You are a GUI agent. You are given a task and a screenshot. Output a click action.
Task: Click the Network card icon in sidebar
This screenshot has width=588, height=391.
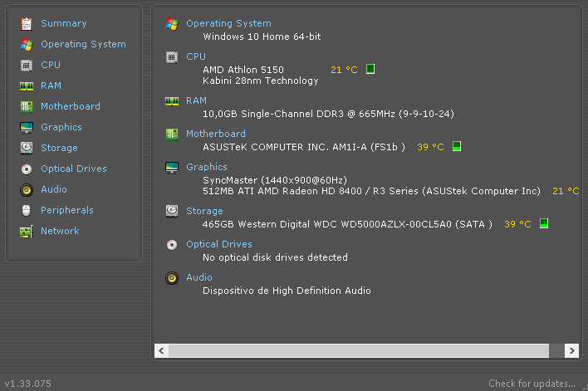coord(27,232)
